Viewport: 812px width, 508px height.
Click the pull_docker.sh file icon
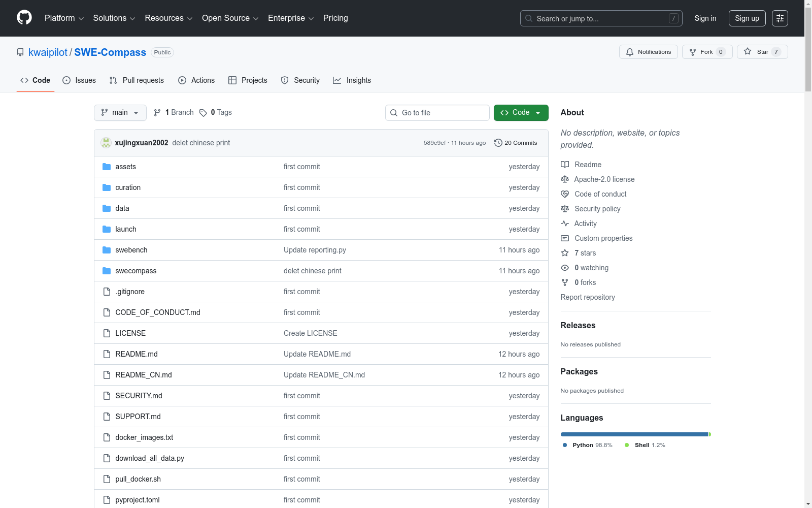pos(107,479)
